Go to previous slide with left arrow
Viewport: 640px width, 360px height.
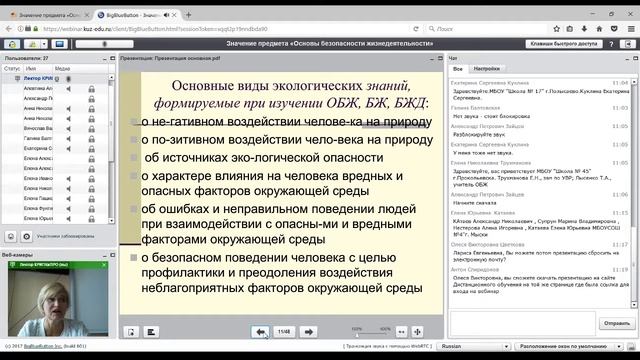pos(260,332)
